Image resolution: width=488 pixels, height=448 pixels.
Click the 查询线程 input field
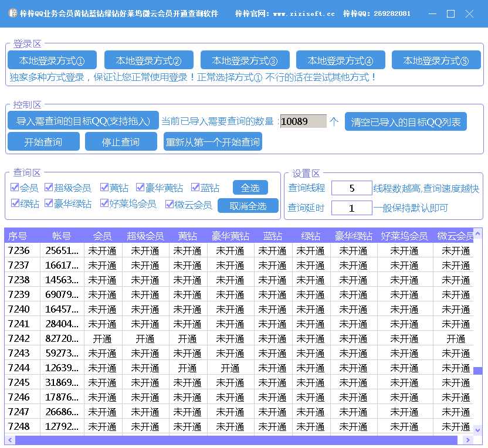[x=351, y=188]
